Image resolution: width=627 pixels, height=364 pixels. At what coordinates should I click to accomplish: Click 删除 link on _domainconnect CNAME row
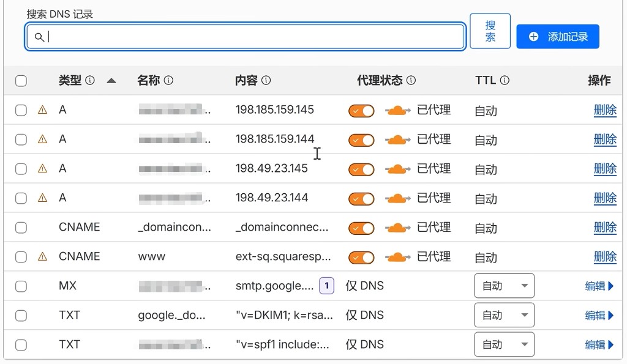[605, 228]
